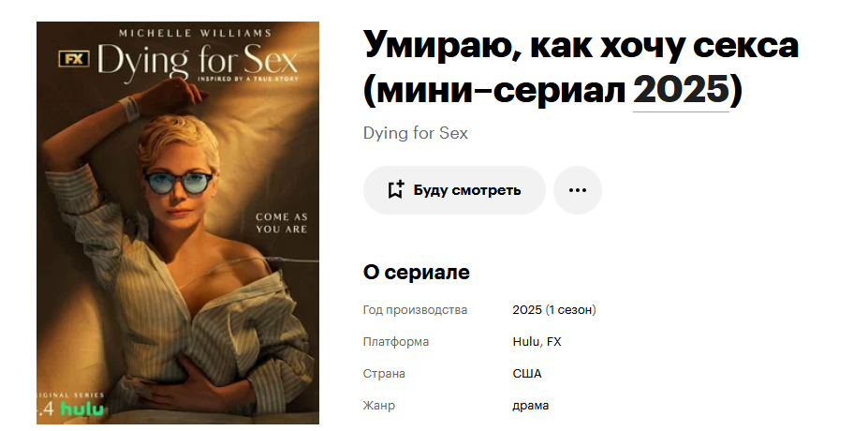Open the Dying for Sex poster image

[178, 223]
